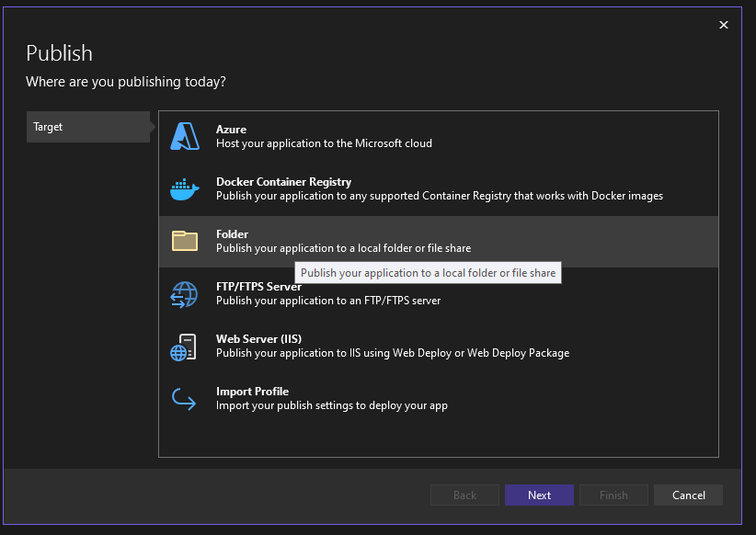Click 'Publish your application to an FTP/FTPS server'
Viewport: 756px width, 535px height.
[x=328, y=301]
